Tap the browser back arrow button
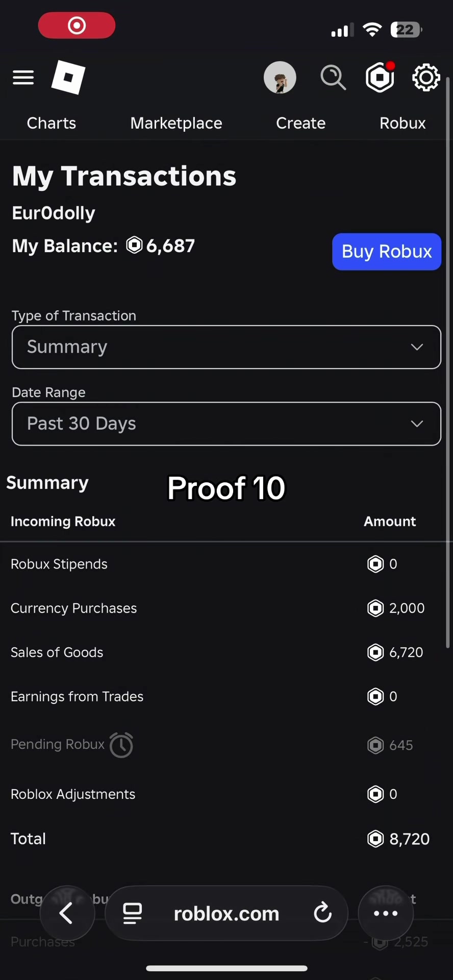The width and height of the screenshot is (453, 980). click(67, 913)
